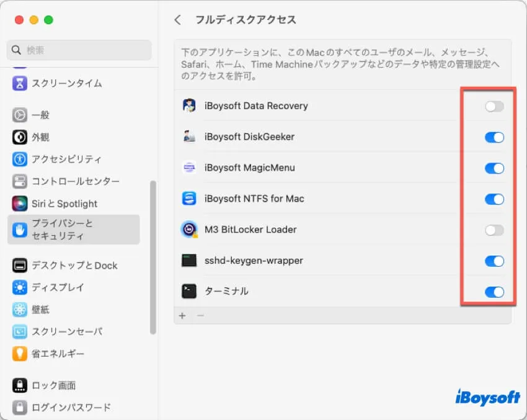Click the Lock Screen (ロック画面) icon

[19, 385]
